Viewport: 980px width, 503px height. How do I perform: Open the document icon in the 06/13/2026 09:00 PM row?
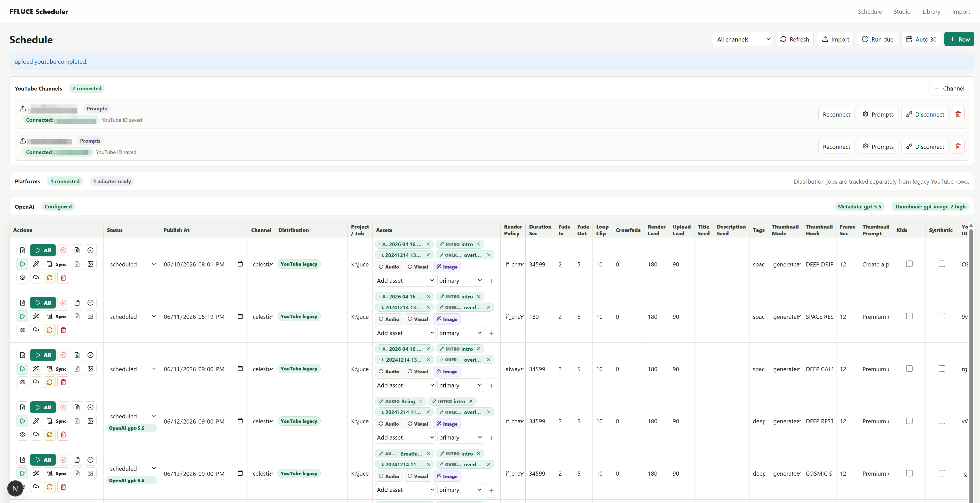click(77, 460)
